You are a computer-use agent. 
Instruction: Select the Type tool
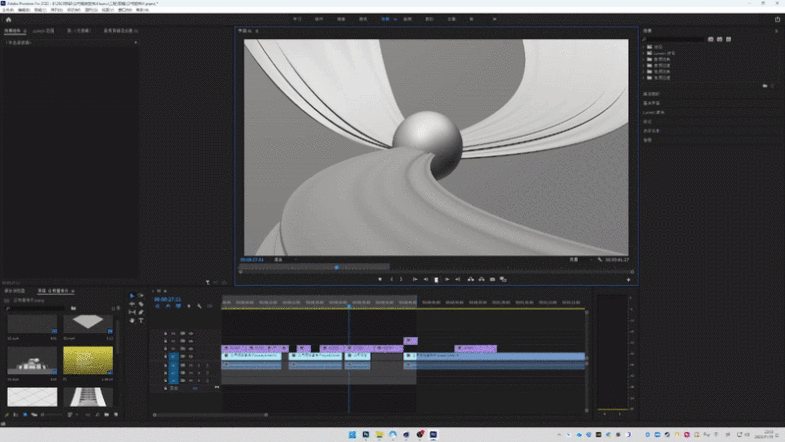click(x=141, y=321)
